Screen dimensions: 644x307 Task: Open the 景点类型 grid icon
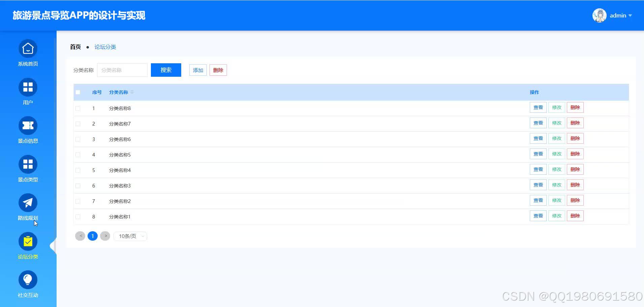pyautogui.click(x=28, y=164)
